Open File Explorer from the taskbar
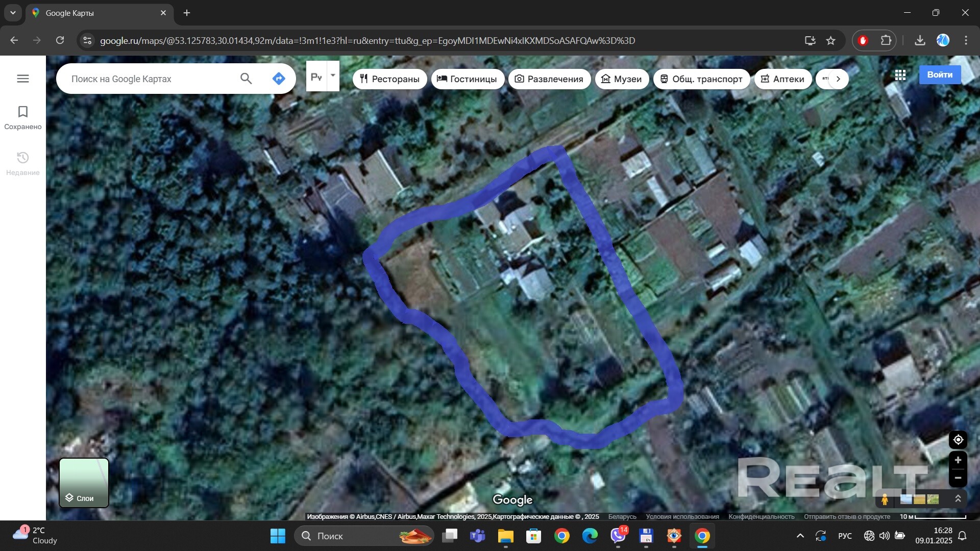This screenshot has width=980, height=551. click(505, 536)
